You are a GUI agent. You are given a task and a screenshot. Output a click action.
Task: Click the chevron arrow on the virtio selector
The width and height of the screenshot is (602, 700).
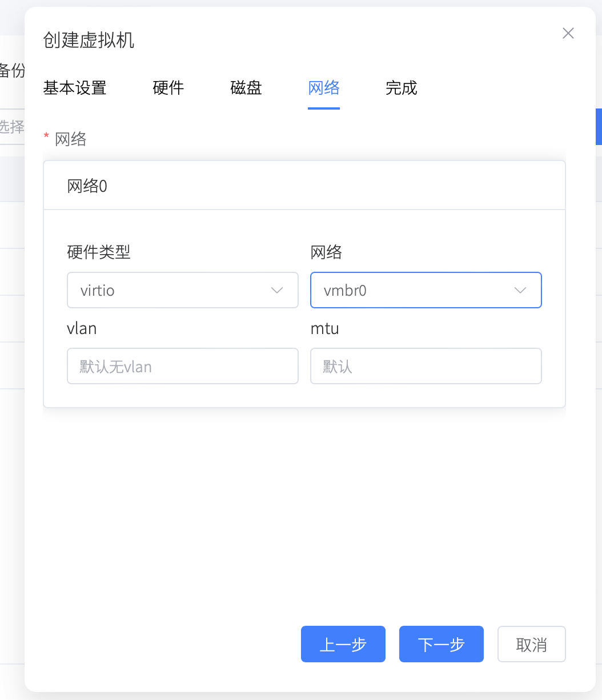(277, 290)
